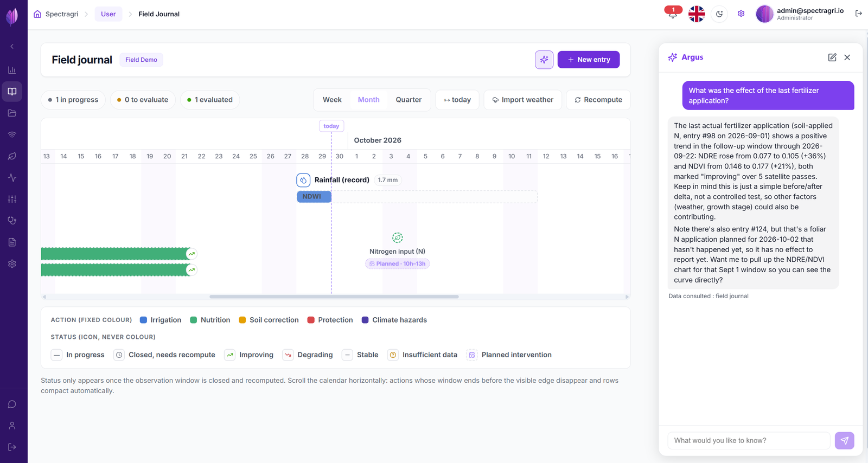Close the Argus panel

[x=847, y=57]
